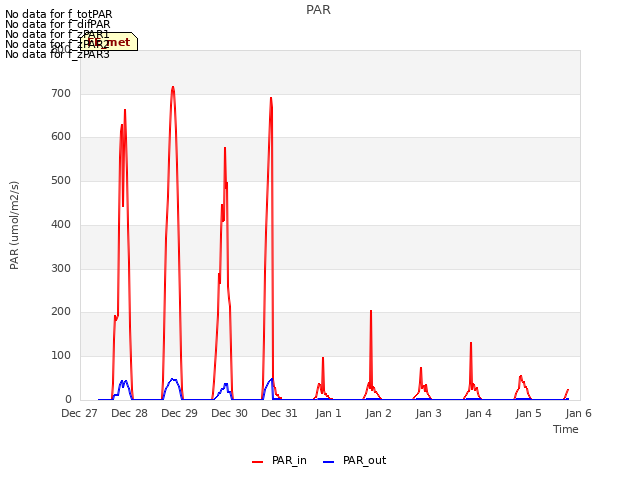This screenshot has width=640, height=480.
Task: Click the Jan 2 x-axis tick label
Action: (x=378, y=413)
